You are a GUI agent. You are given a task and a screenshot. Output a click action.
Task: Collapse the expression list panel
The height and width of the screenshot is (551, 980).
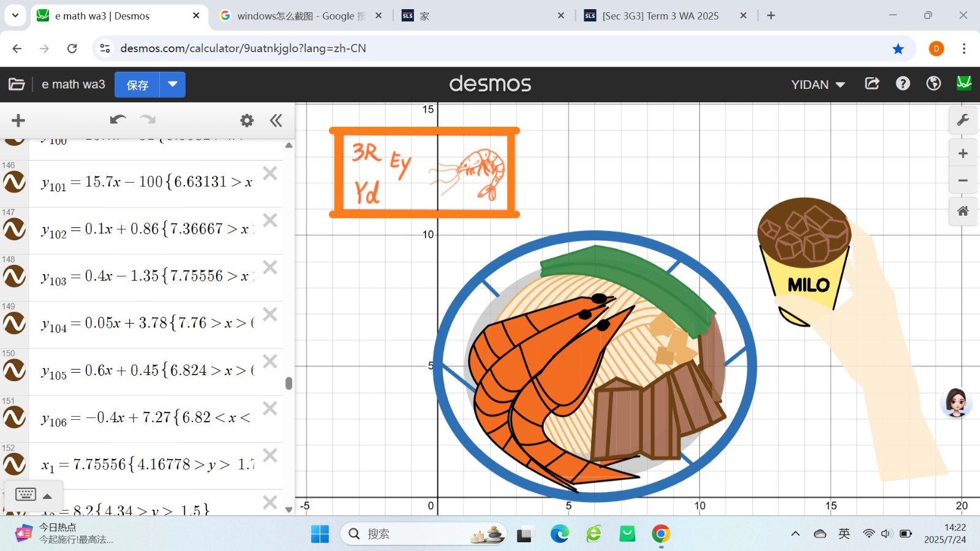coord(276,121)
